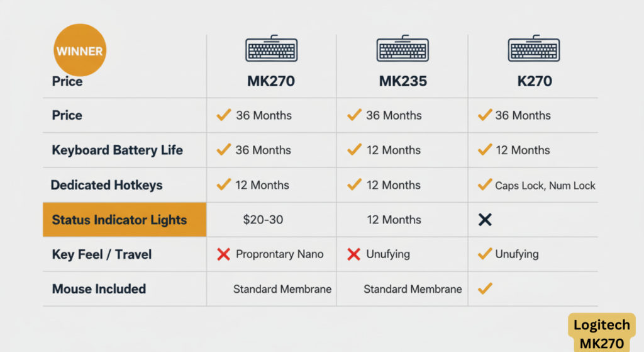
Task: Click the Dedicated Hotkeys row label
Action: (x=107, y=185)
